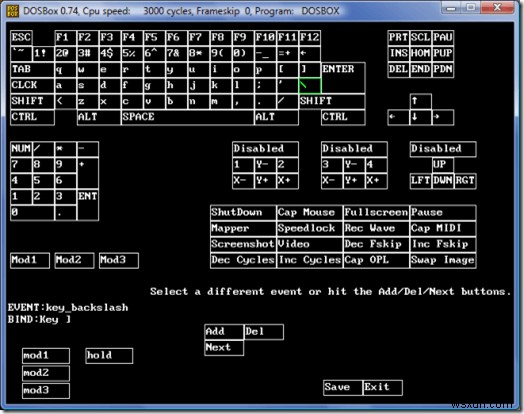Click the Add button

point(224,332)
